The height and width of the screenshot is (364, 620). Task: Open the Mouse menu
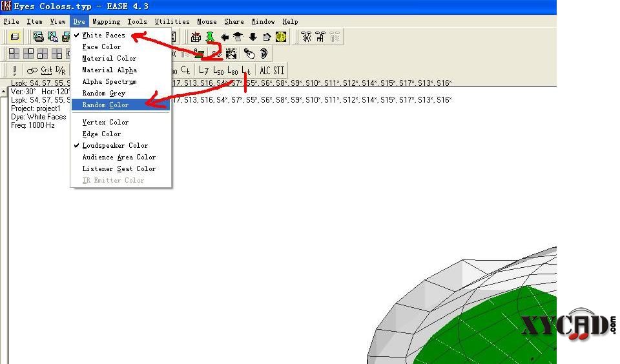coord(207,22)
